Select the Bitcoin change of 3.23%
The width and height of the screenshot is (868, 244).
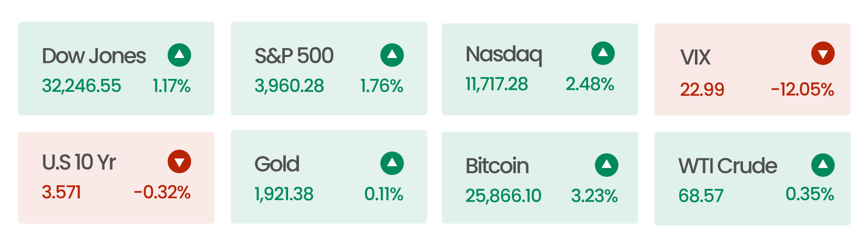(x=594, y=195)
